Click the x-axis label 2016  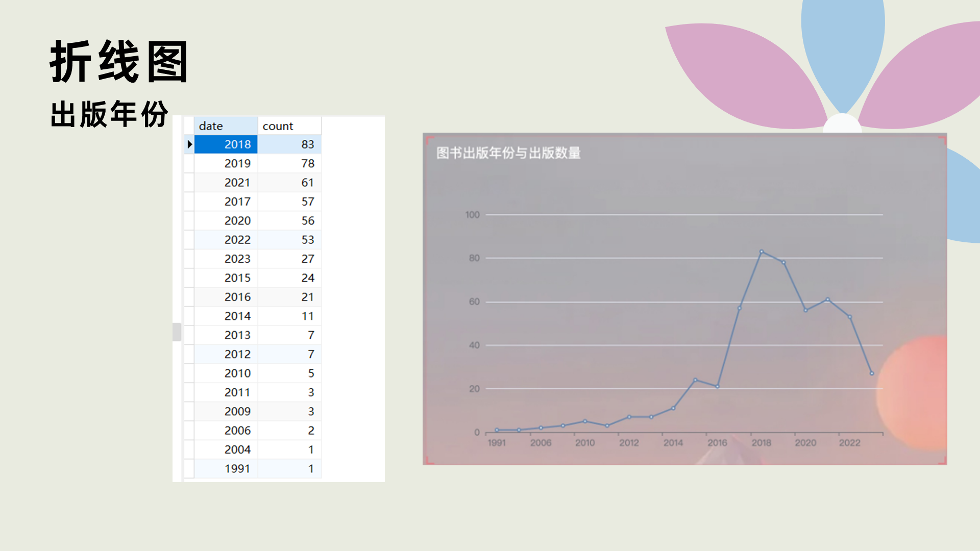(x=717, y=443)
